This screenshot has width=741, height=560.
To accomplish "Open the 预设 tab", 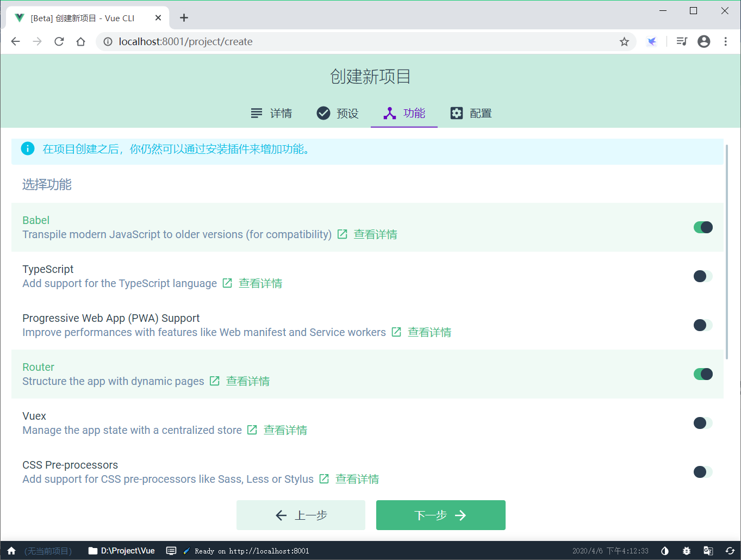I will (338, 113).
